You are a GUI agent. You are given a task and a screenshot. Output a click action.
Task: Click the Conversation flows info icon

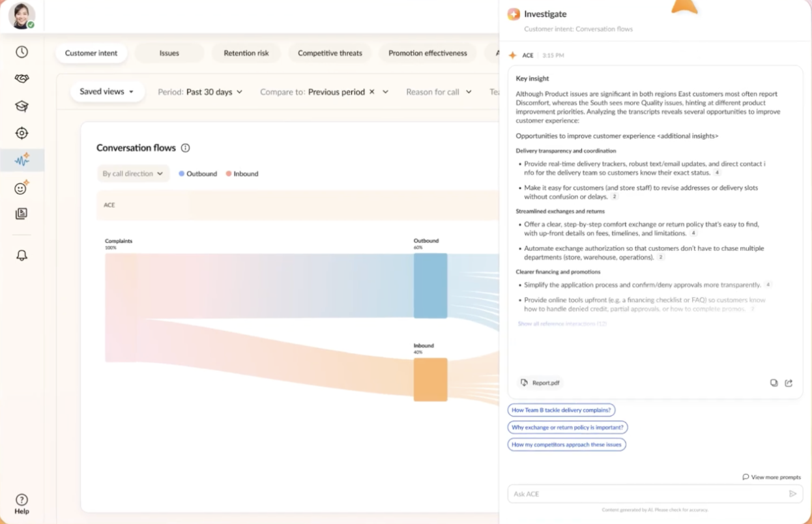coord(185,148)
